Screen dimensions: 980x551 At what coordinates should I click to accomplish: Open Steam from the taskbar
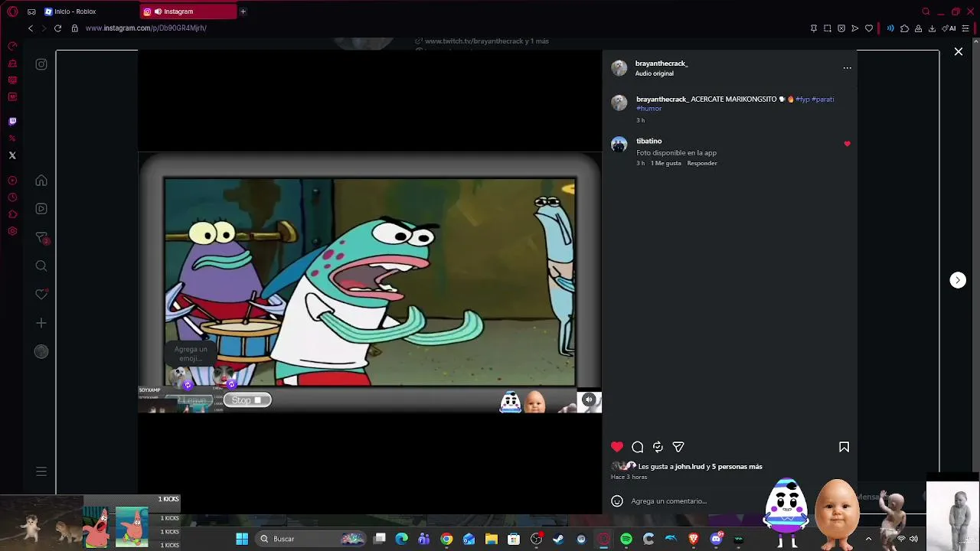(558, 539)
